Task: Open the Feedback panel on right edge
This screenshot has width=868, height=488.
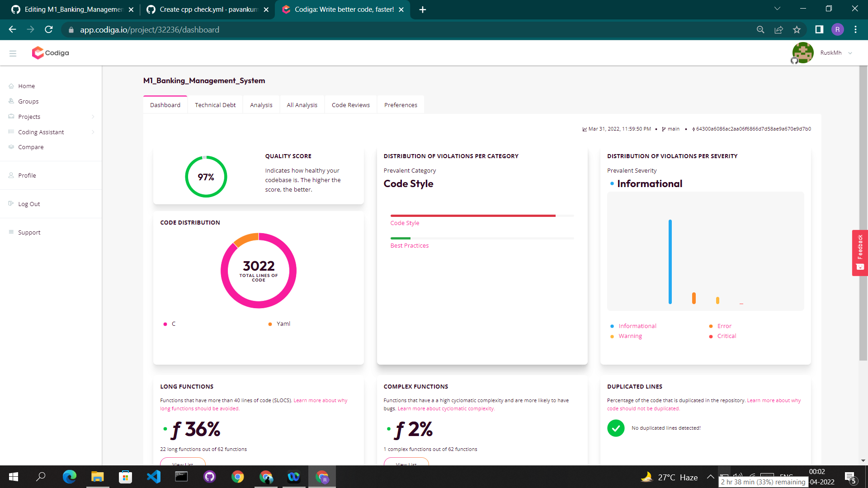Action: tap(860, 252)
